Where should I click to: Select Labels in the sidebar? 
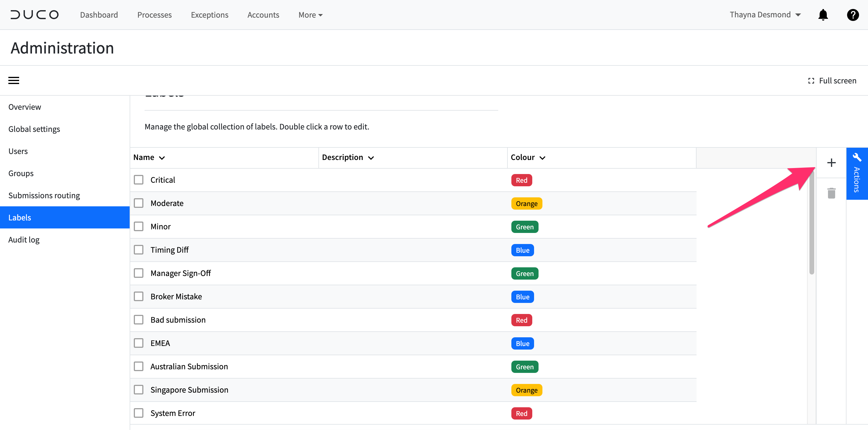coord(65,217)
